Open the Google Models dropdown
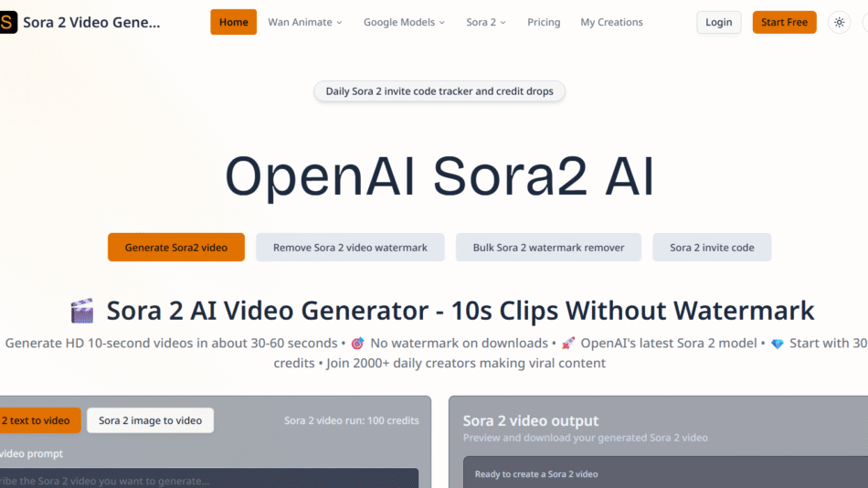The width and height of the screenshot is (868, 488). tap(404, 22)
